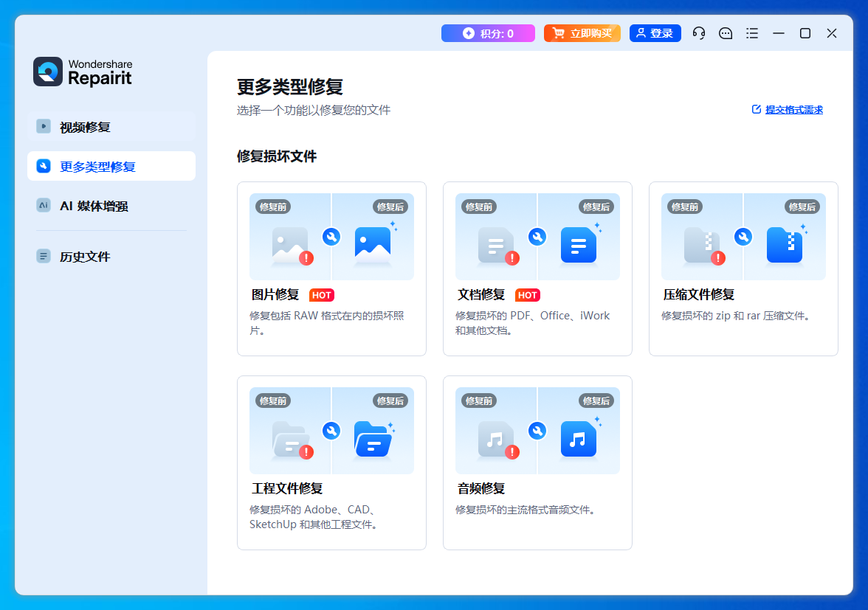The width and height of the screenshot is (868, 610).
Task: Click the 登录 login button
Action: click(x=655, y=33)
